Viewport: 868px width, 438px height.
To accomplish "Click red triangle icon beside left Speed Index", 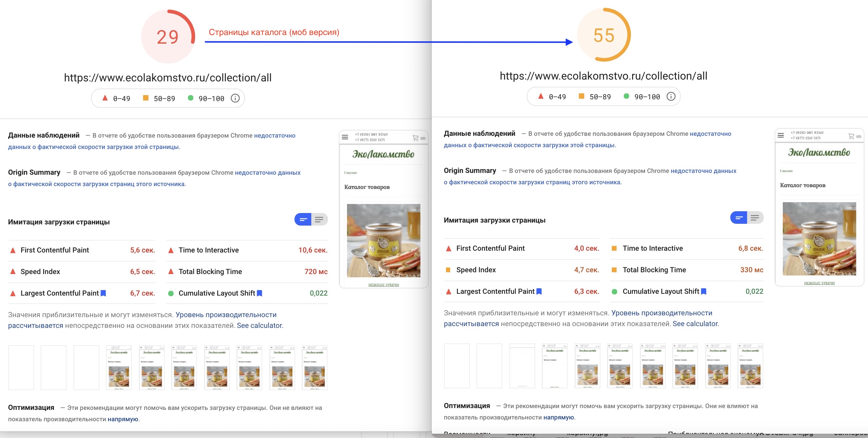I will [13, 272].
